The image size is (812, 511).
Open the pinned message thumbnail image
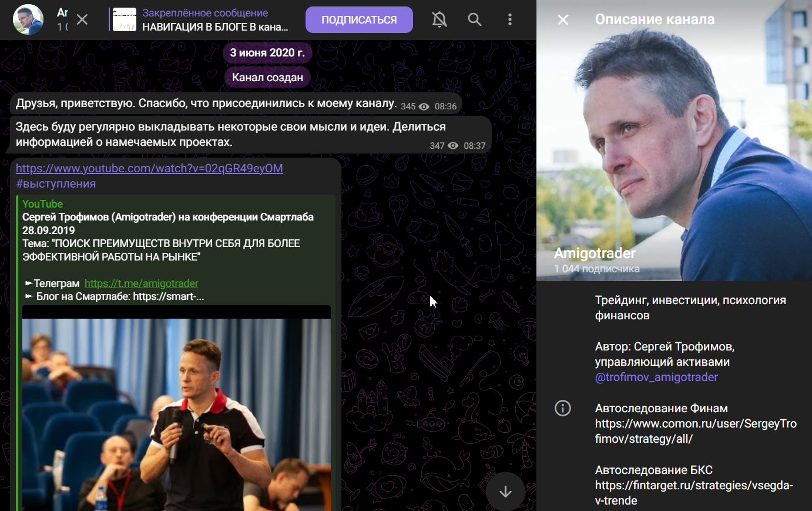[125, 20]
